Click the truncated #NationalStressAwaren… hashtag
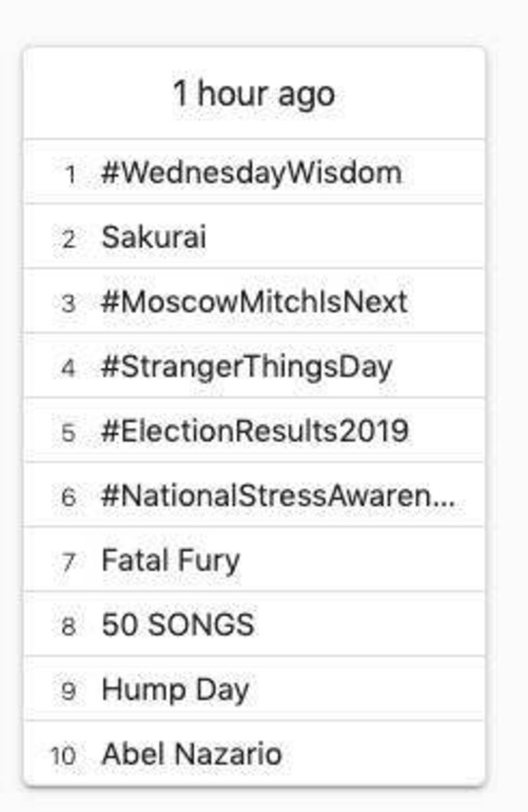 [x=277, y=495]
